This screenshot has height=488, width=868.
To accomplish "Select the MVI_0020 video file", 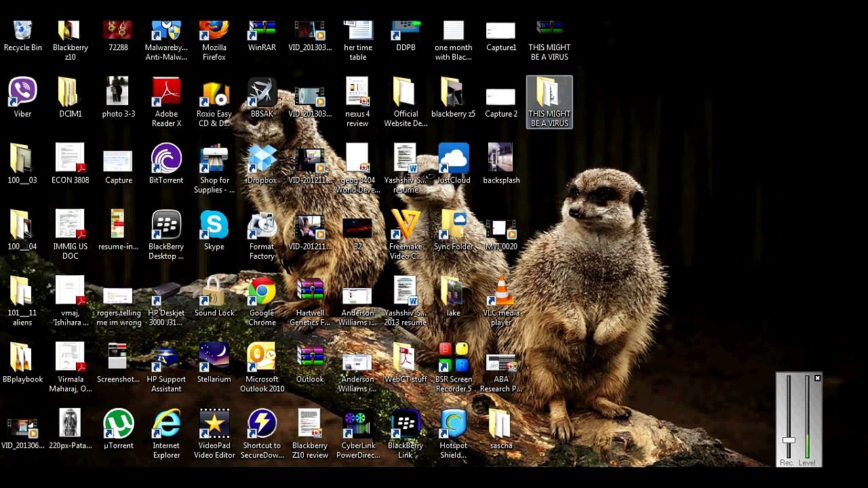I will pos(501,231).
